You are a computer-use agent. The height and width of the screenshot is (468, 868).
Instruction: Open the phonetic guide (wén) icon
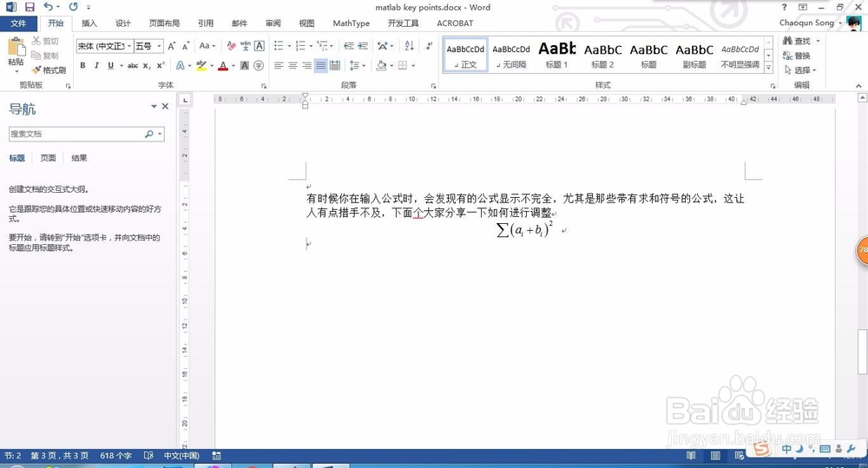246,46
